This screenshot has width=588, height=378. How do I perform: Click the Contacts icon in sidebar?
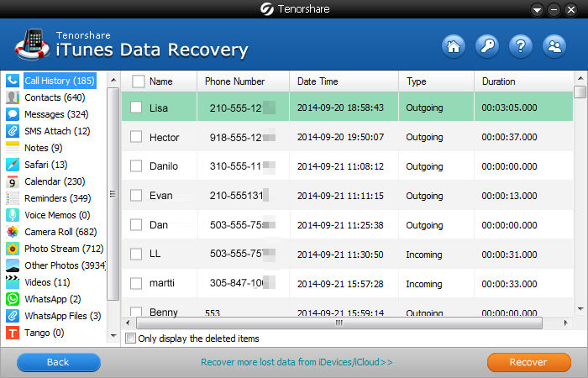click(13, 97)
